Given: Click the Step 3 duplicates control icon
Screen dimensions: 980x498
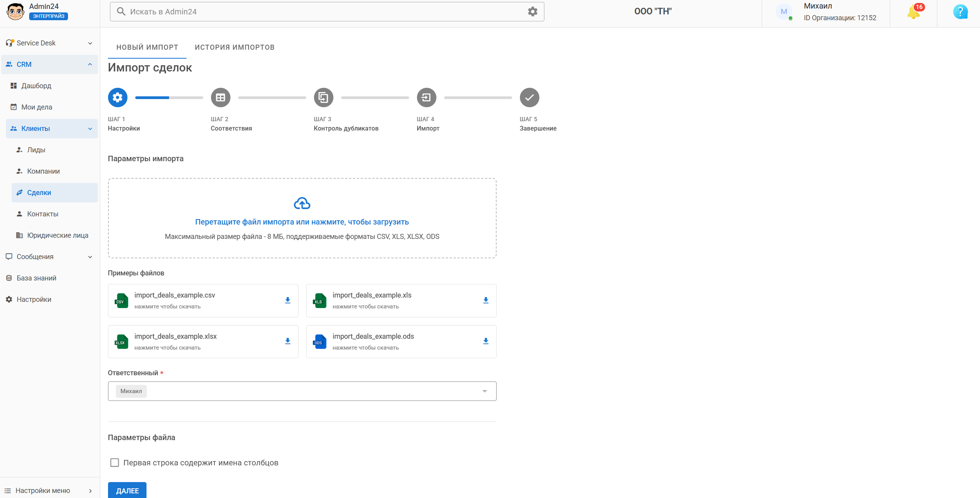Looking at the screenshot, I should (x=324, y=98).
